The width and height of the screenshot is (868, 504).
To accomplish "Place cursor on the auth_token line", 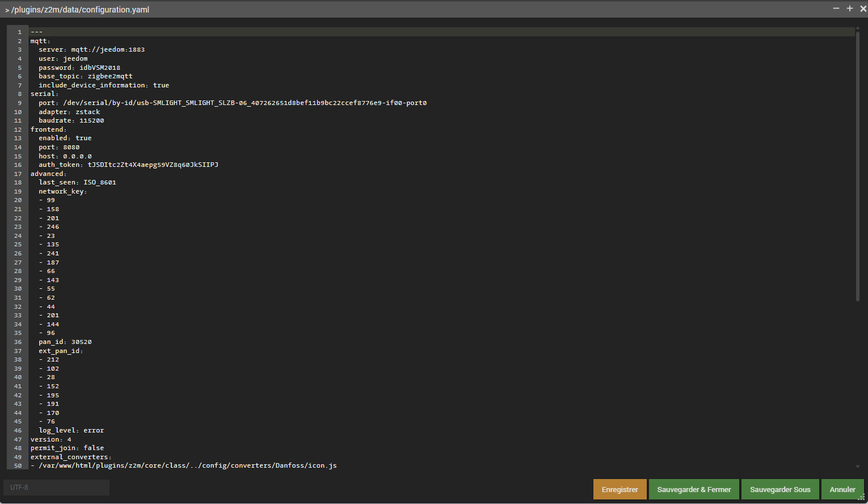I will (128, 165).
